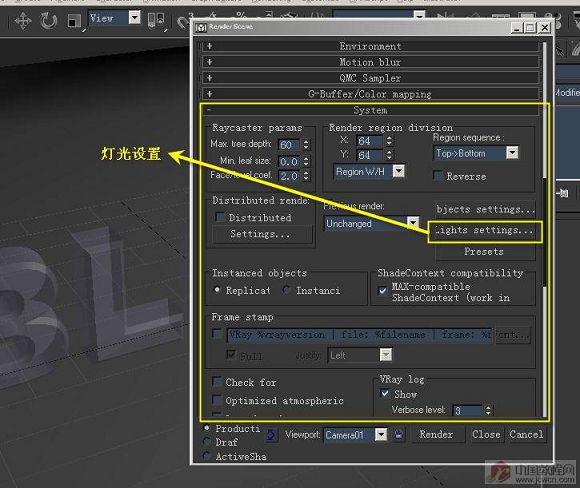Screen dimensions: 580x488
Task: Toggle the frame stamp Full width checkbox
Action: point(231,355)
